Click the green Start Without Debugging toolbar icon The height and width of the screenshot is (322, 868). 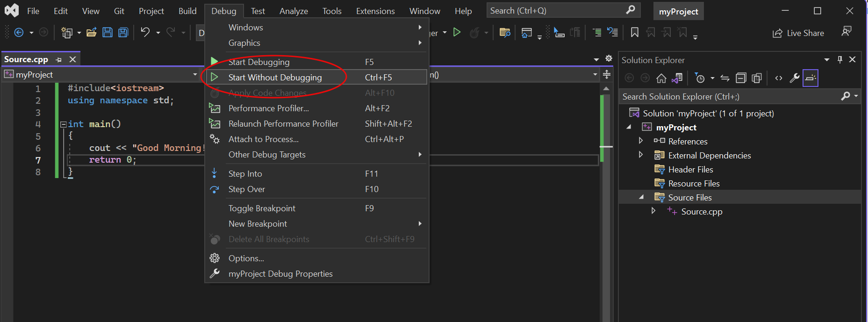tap(457, 32)
